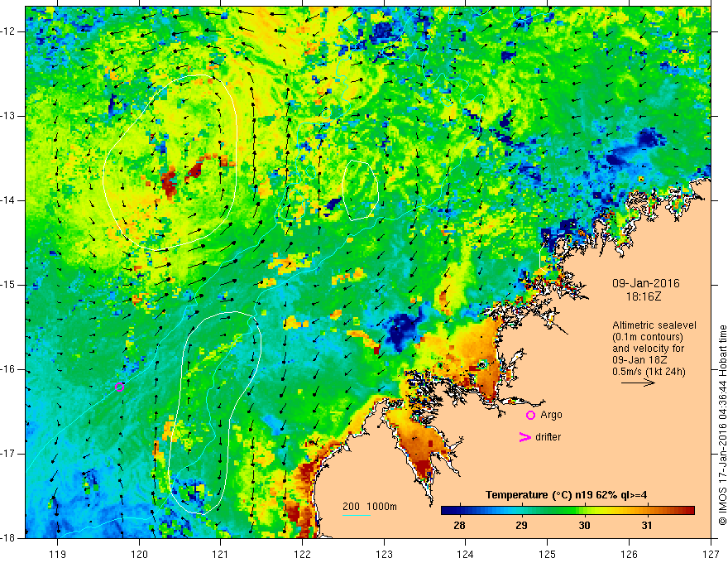Click the (0.1m contours) caption line
The height and width of the screenshot is (563, 728).
[648, 337]
